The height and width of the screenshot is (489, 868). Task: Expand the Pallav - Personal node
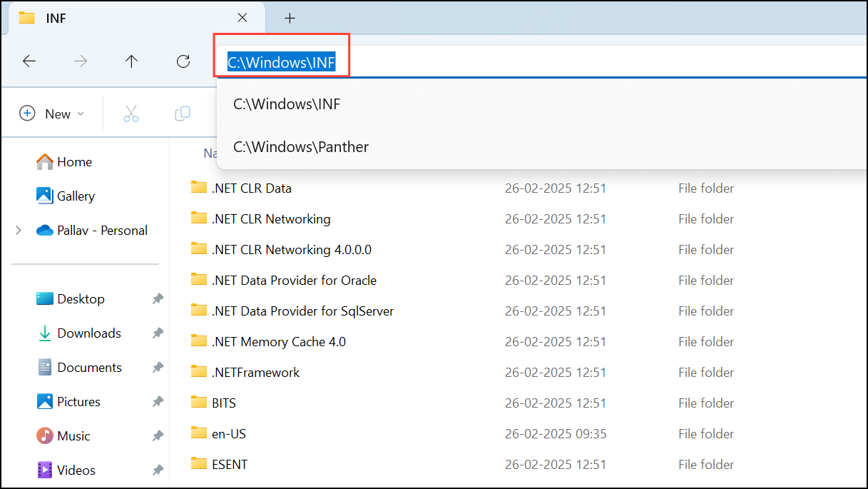click(x=19, y=231)
